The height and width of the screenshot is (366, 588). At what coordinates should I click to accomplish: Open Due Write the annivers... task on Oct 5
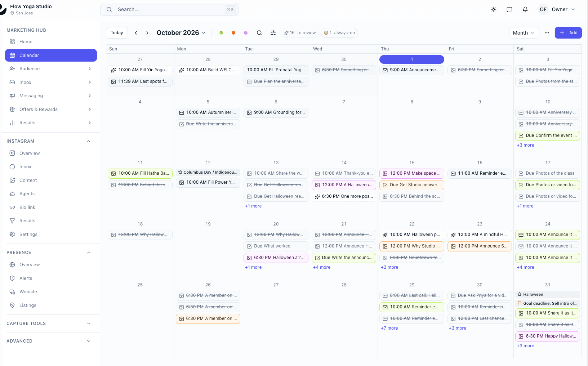[x=208, y=124]
